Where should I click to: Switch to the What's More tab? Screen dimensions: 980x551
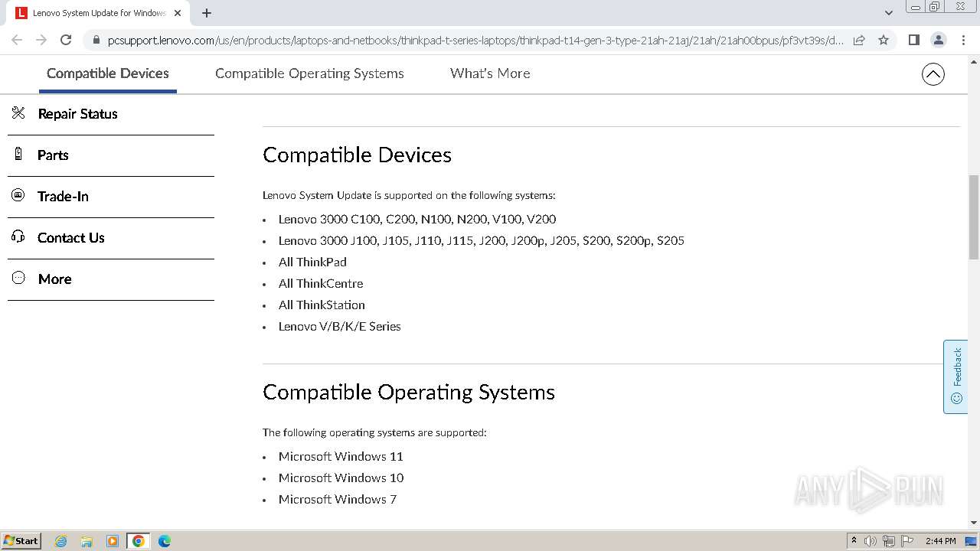coord(490,73)
